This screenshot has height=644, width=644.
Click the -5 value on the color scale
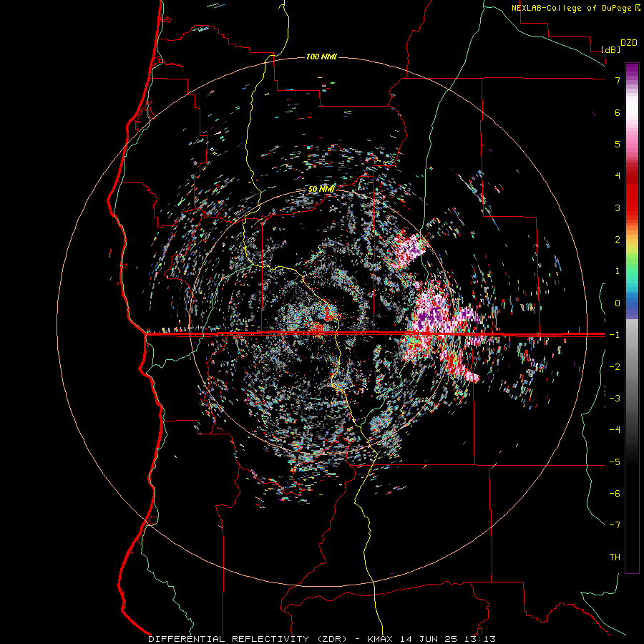[x=615, y=462]
